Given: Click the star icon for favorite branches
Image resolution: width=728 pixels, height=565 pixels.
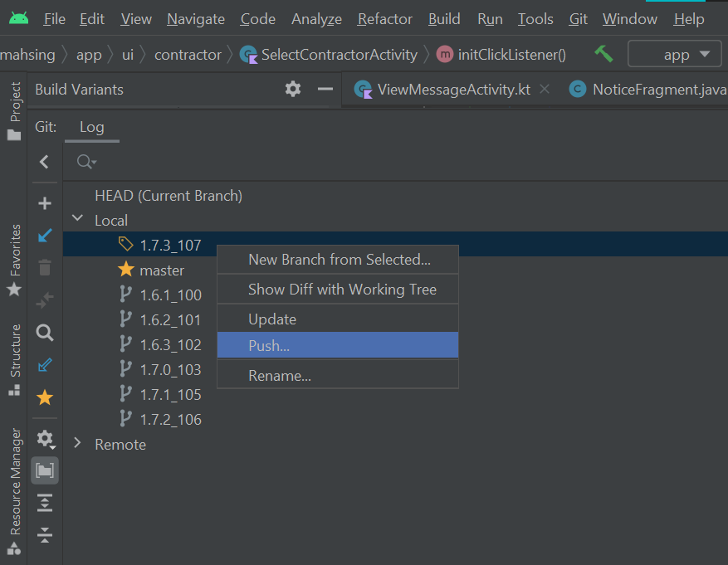Looking at the screenshot, I should pyautogui.click(x=45, y=397).
